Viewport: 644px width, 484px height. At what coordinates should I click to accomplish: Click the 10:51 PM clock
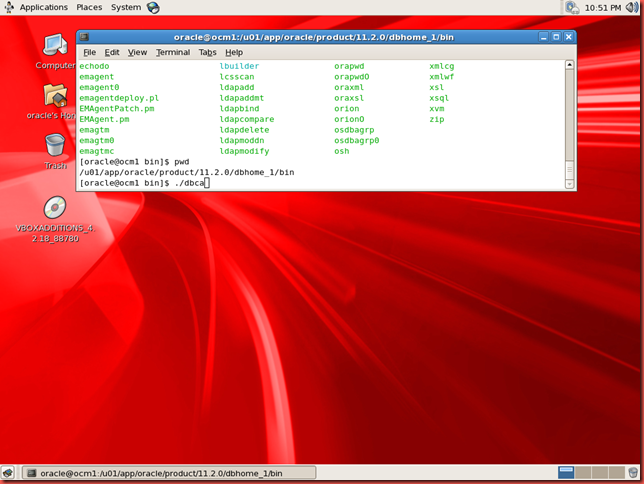603,8
